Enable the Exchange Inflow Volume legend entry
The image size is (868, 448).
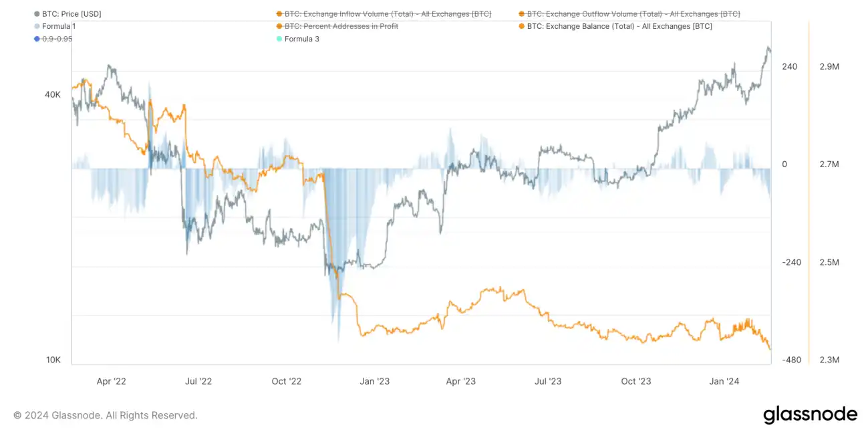click(388, 13)
